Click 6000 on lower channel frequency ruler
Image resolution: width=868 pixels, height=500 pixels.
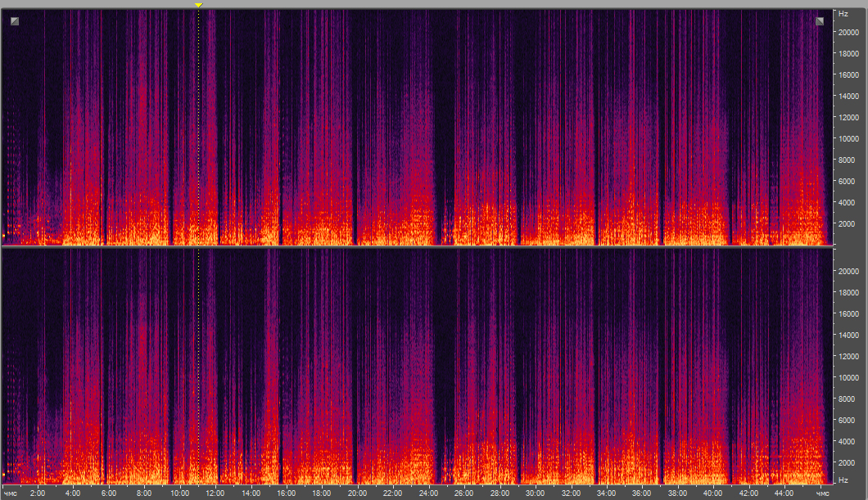847,421
